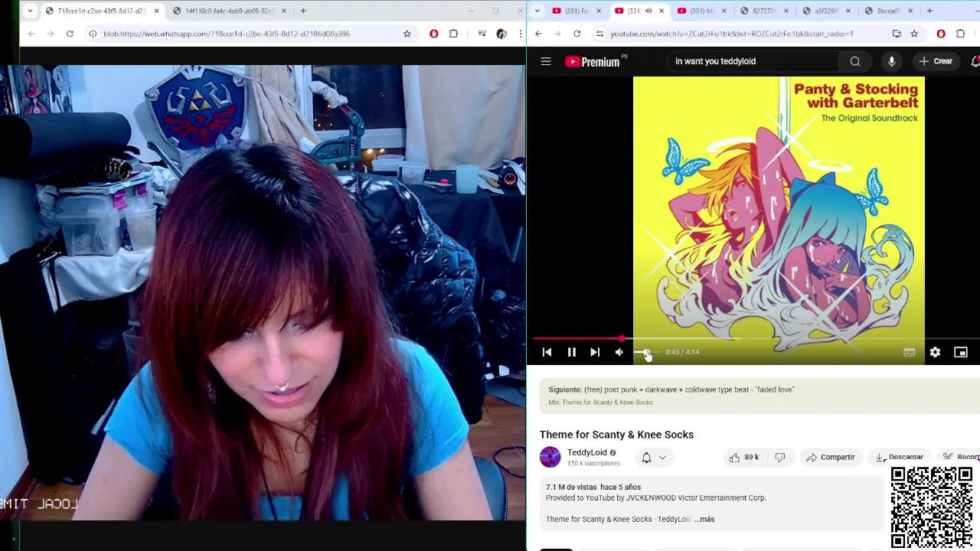Pause the YouTube video

pyautogui.click(x=571, y=352)
